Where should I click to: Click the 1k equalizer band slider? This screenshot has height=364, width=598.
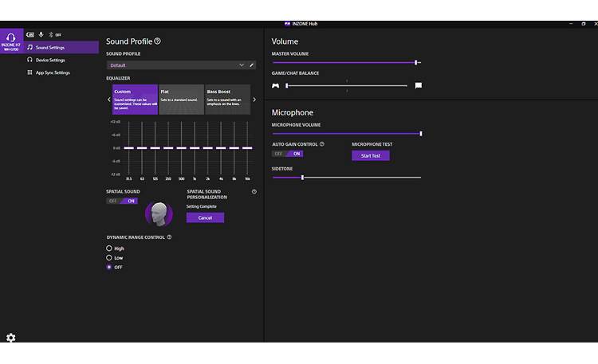(x=195, y=148)
